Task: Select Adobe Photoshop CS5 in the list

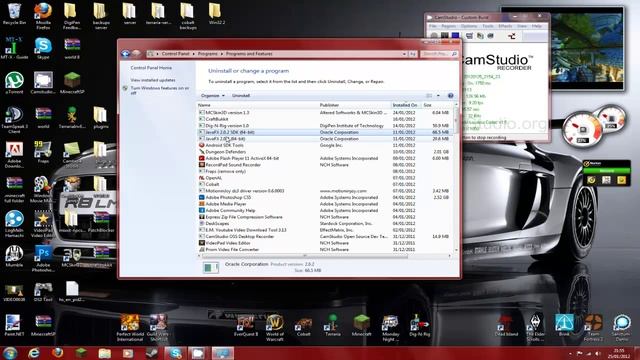Action: pyautogui.click(x=324, y=198)
